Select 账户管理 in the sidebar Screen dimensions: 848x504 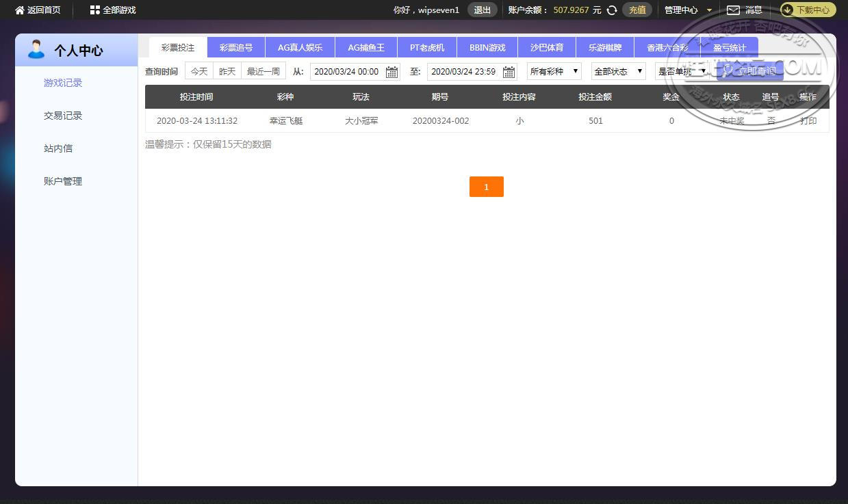[x=63, y=181]
